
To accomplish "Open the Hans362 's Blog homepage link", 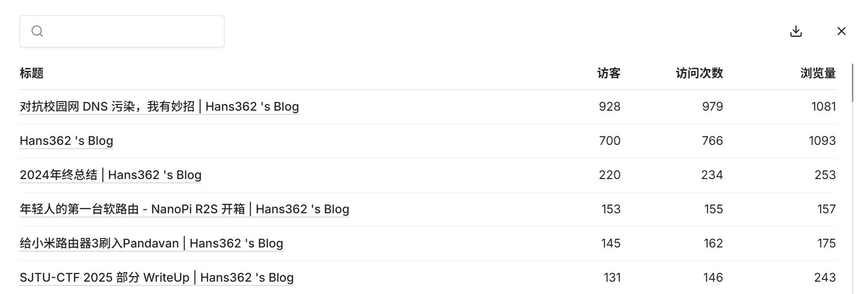I will tap(66, 141).
